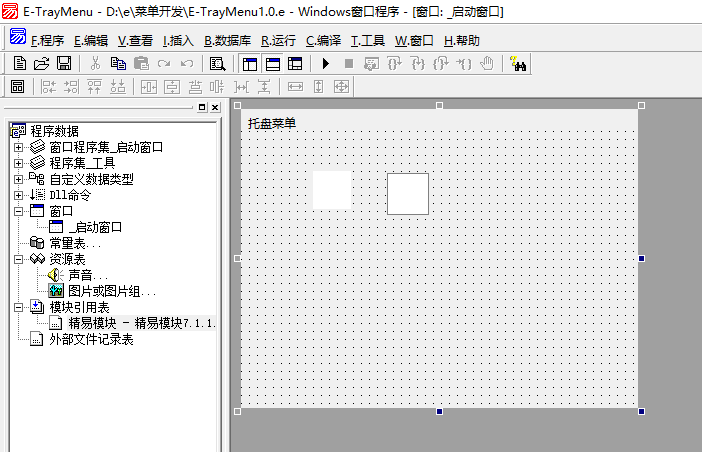The width and height of the screenshot is (702, 452).
Task: Click the align right edges icon
Action: click(71, 86)
